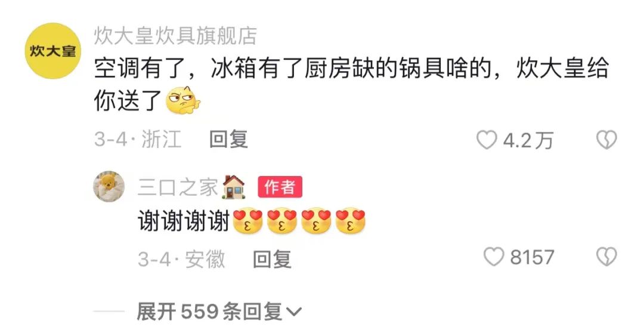Open the 炊大皇 yellow profile avatar

tap(53, 51)
